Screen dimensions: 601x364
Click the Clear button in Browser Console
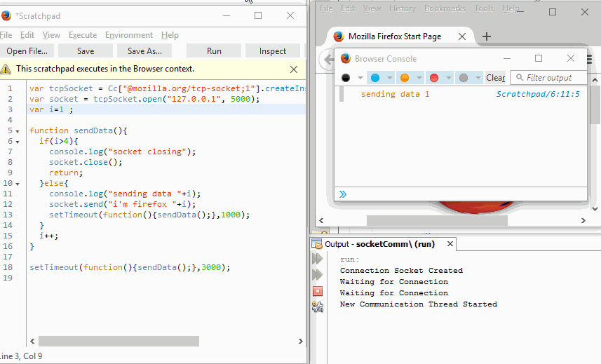495,78
